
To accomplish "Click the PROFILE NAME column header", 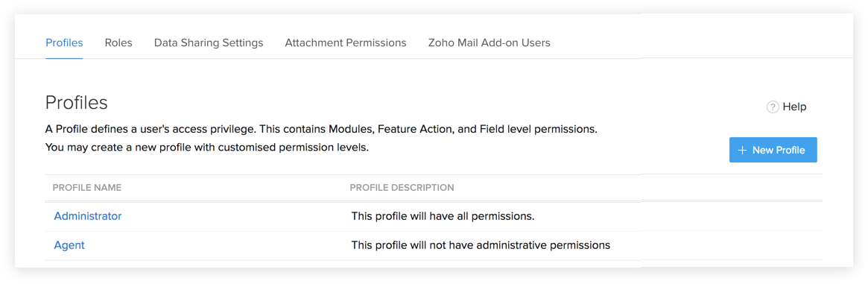I will 87,188.
